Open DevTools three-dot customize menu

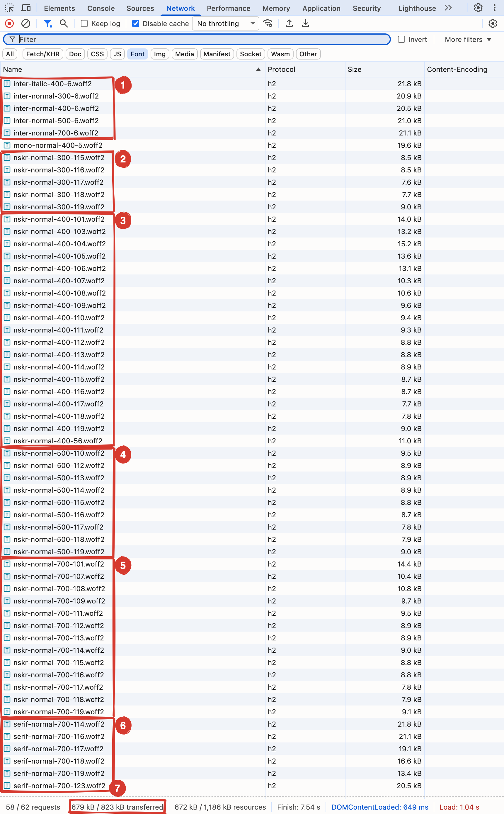(494, 8)
